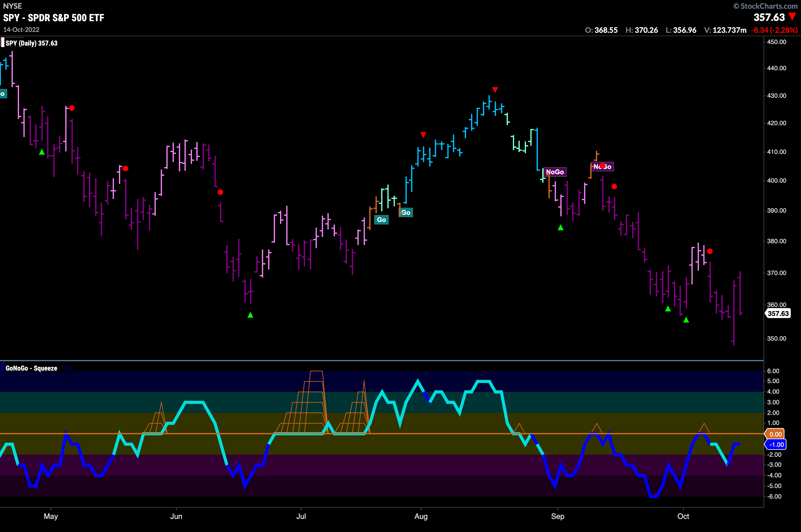Viewport: 801px width, 532px height.
Task: Click the small orange squeeze triangle in late August
Action: (519, 429)
